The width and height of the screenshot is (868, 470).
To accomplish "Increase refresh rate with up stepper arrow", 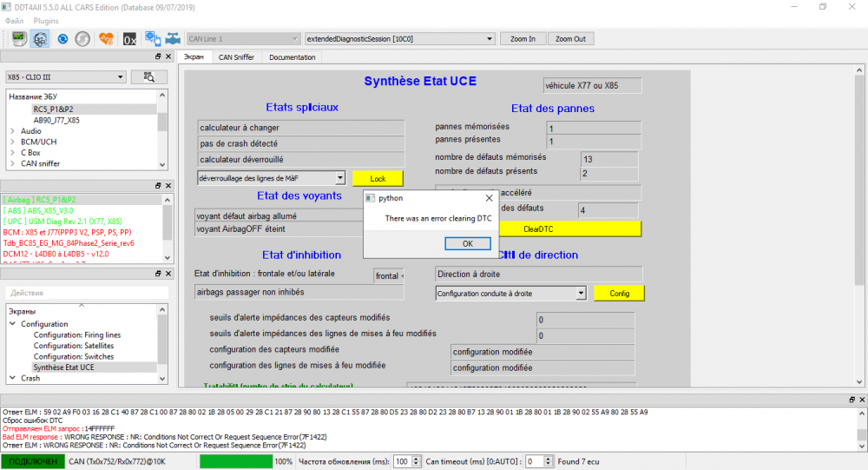I will tap(417, 459).
